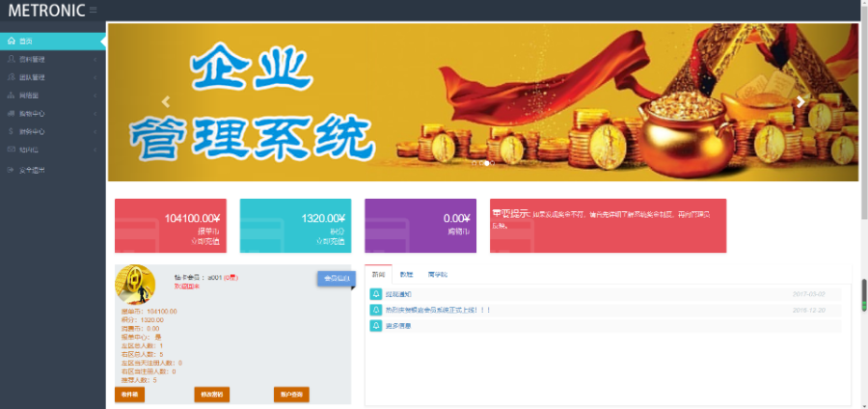Click the user icon beside 资料管理
Image resolution: width=868 pixels, height=409 pixels.
(x=11, y=59)
